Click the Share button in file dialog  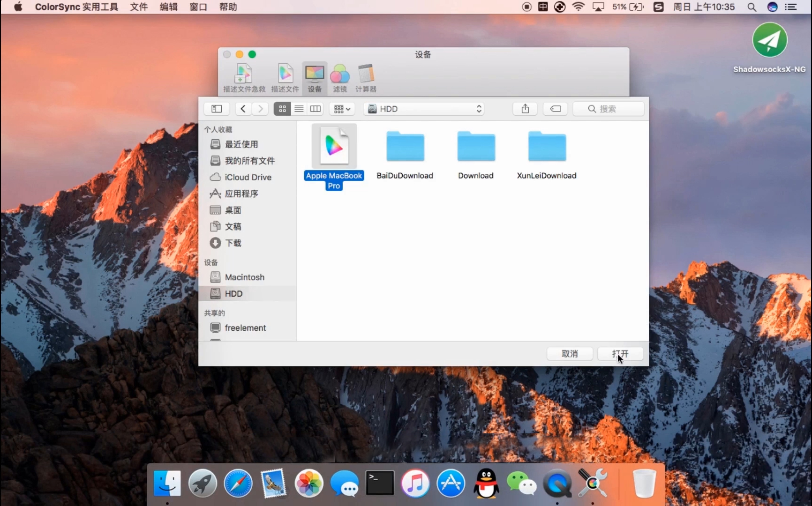(x=525, y=109)
